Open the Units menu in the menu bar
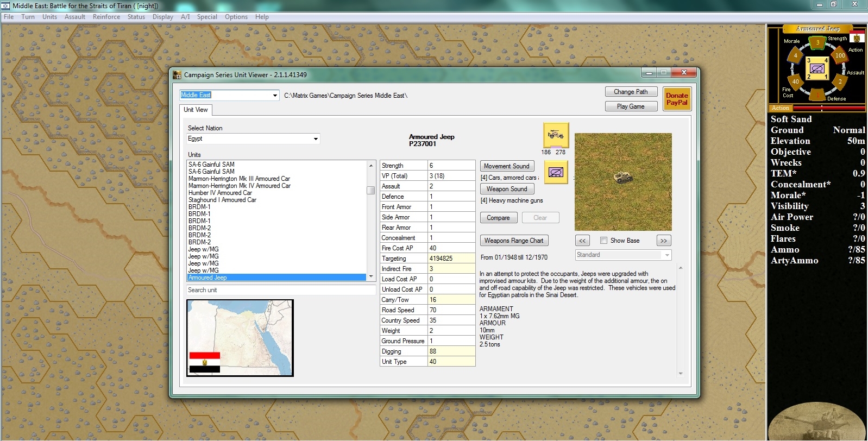Image resolution: width=868 pixels, height=441 pixels. (49, 17)
